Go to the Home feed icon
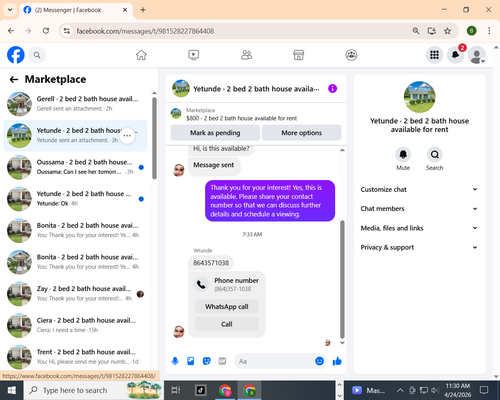The width and height of the screenshot is (500, 400). pos(141,55)
